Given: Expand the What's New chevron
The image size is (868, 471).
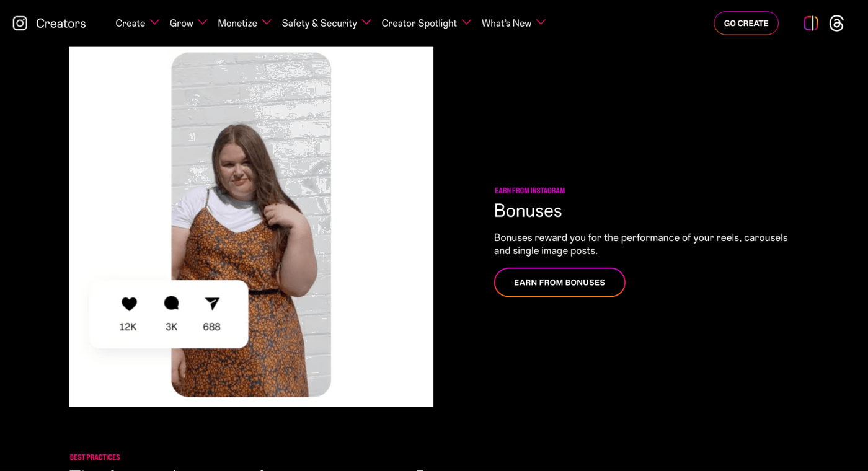Looking at the screenshot, I should 541,22.
